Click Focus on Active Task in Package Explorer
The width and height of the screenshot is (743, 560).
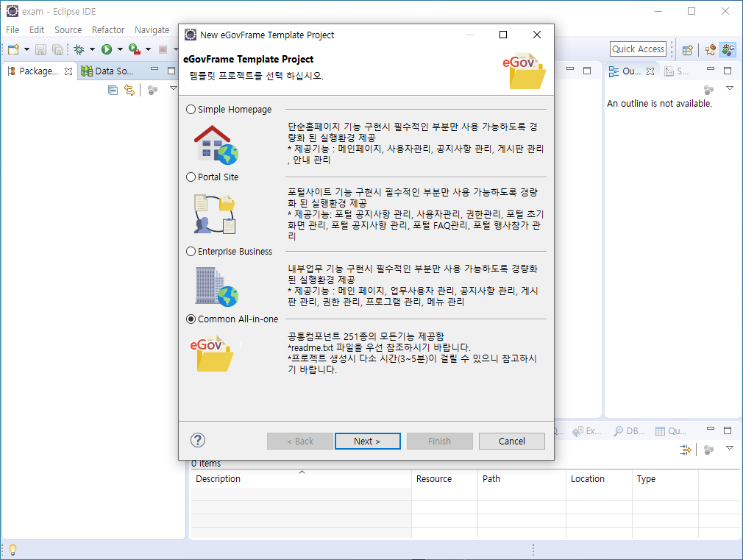coord(152,90)
